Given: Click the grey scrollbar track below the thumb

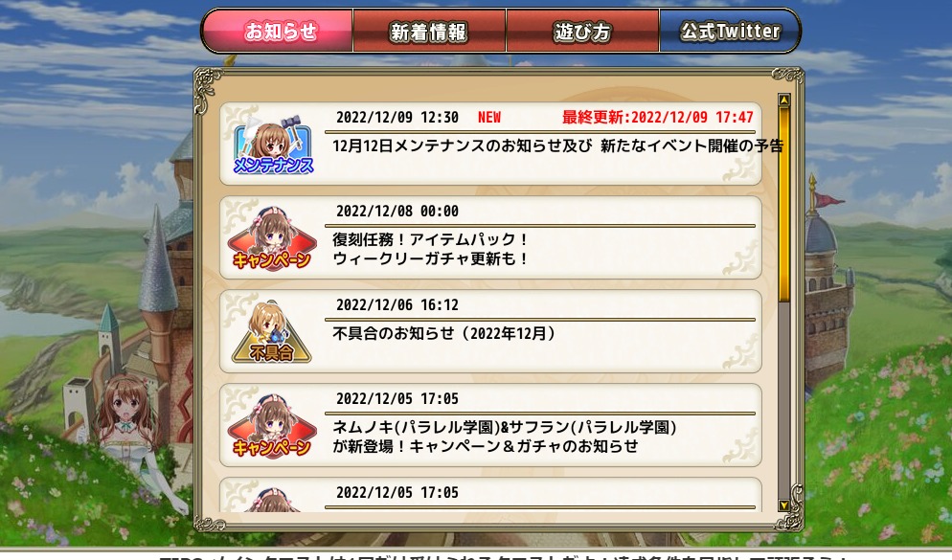Looking at the screenshot, I should click(783, 400).
